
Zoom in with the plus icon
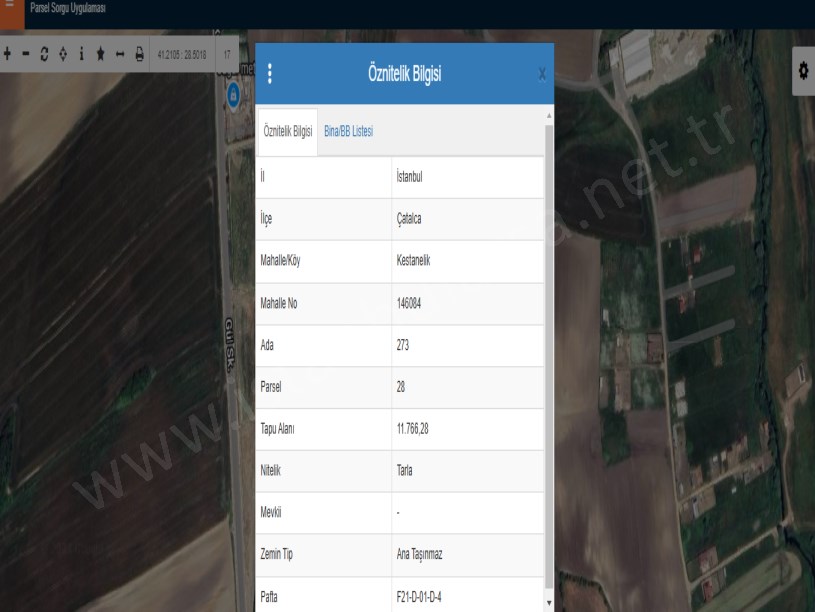[x=6, y=54]
